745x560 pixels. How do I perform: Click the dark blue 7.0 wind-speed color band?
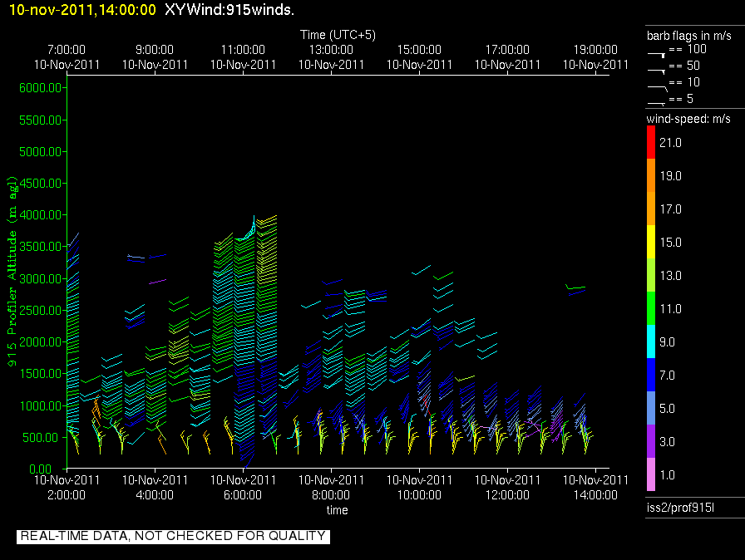point(651,375)
